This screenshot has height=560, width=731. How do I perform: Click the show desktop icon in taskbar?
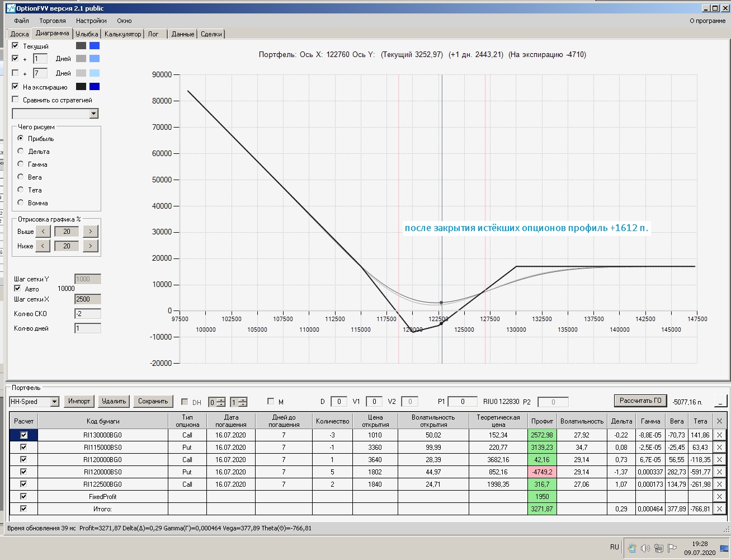[724, 548]
